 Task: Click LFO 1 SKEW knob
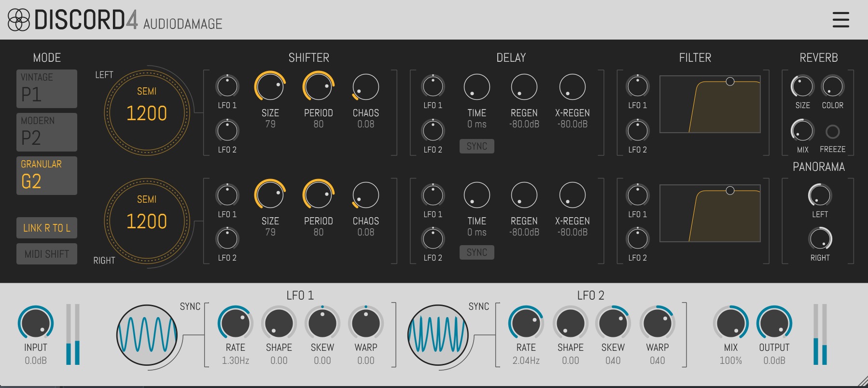click(322, 323)
